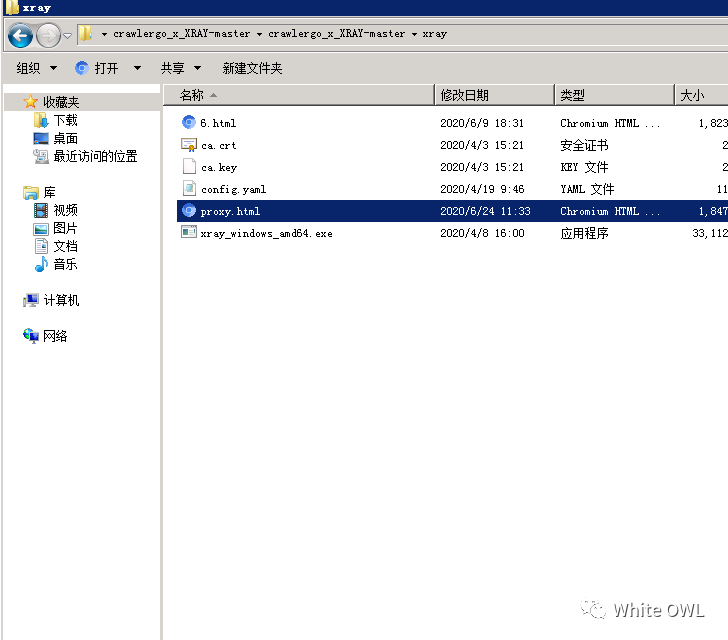The width and height of the screenshot is (728, 640).
Task: Select the ca.crt file name
Action: [219, 145]
